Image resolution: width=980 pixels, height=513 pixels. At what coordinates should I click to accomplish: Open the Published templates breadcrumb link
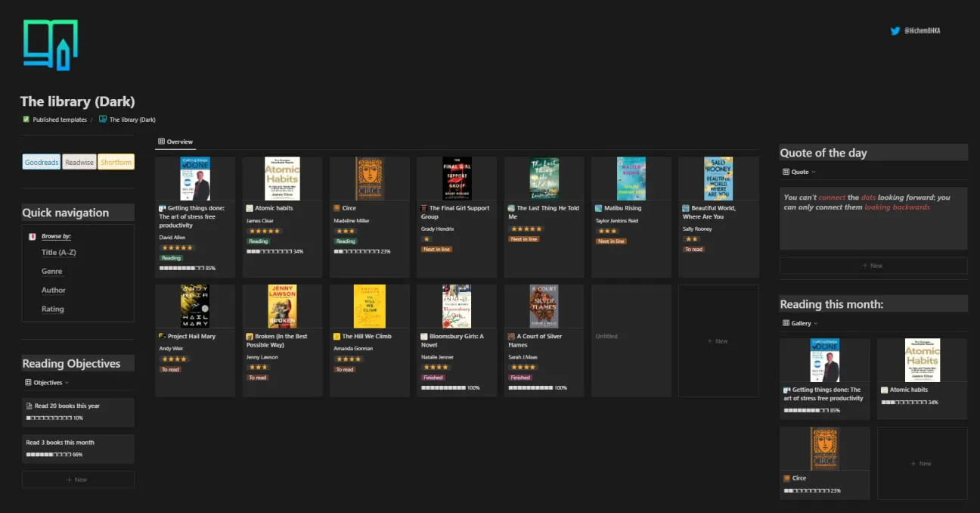click(x=60, y=120)
